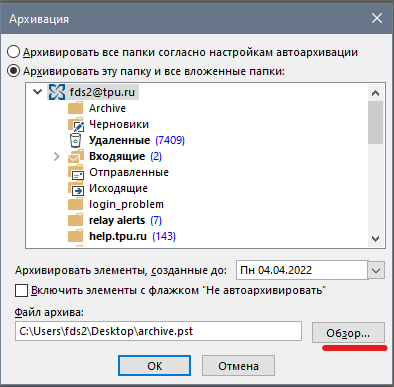Image resolution: width=394 pixels, height=387 pixels.
Task: Click the Исходящие outbox icon
Action: (x=76, y=188)
